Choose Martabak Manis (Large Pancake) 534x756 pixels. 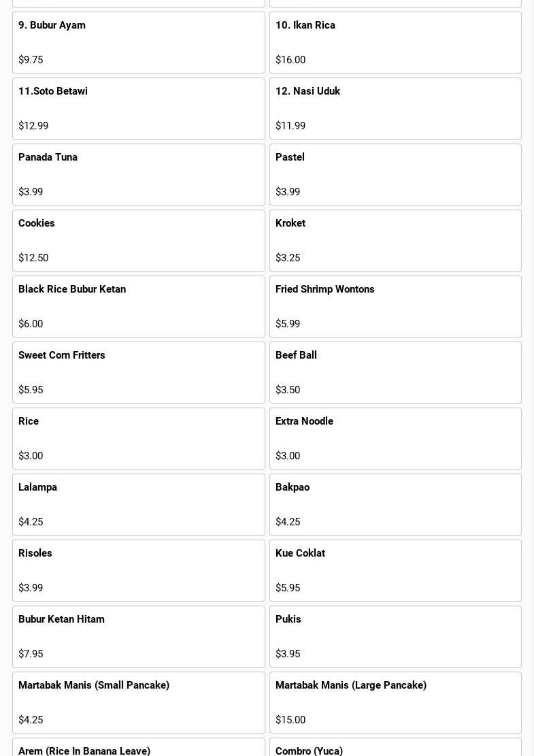(x=395, y=702)
